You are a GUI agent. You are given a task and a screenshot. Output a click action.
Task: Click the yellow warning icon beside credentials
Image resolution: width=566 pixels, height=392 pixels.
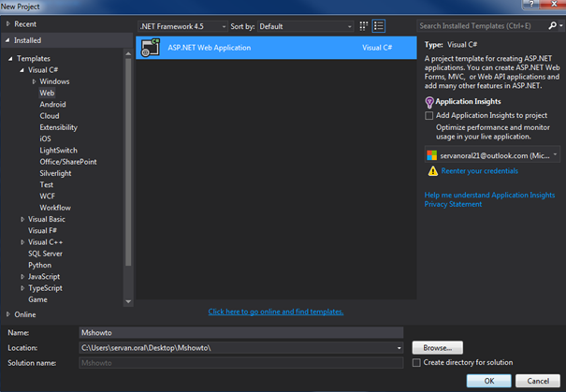pos(432,171)
